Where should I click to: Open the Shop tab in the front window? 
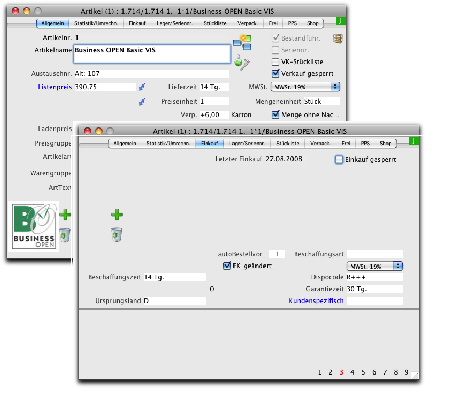tap(385, 143)
